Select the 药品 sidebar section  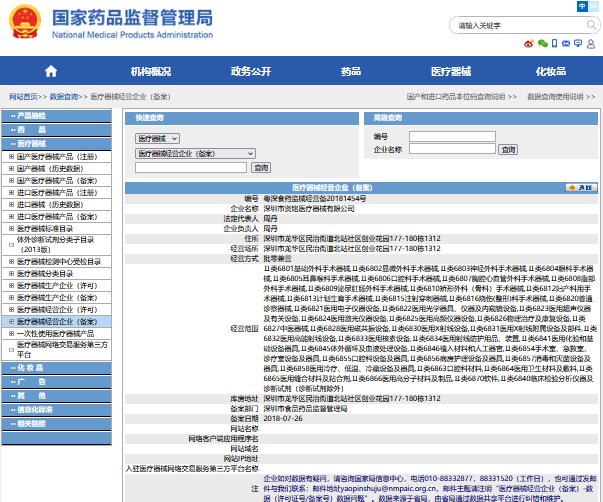(57, 130)
